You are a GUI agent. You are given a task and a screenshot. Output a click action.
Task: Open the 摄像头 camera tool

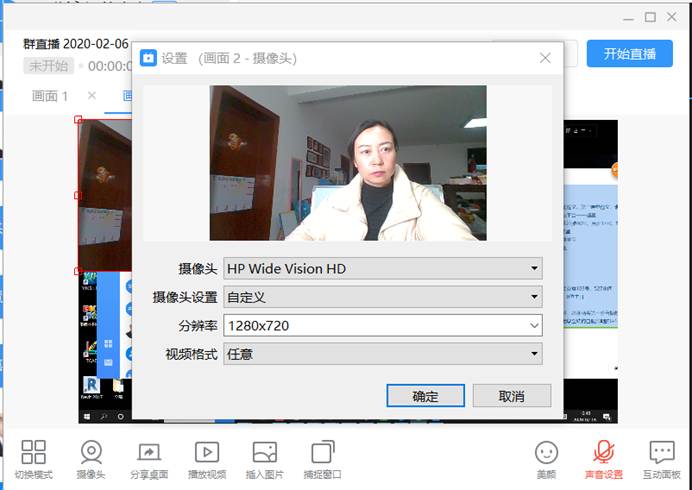[91, 452]
